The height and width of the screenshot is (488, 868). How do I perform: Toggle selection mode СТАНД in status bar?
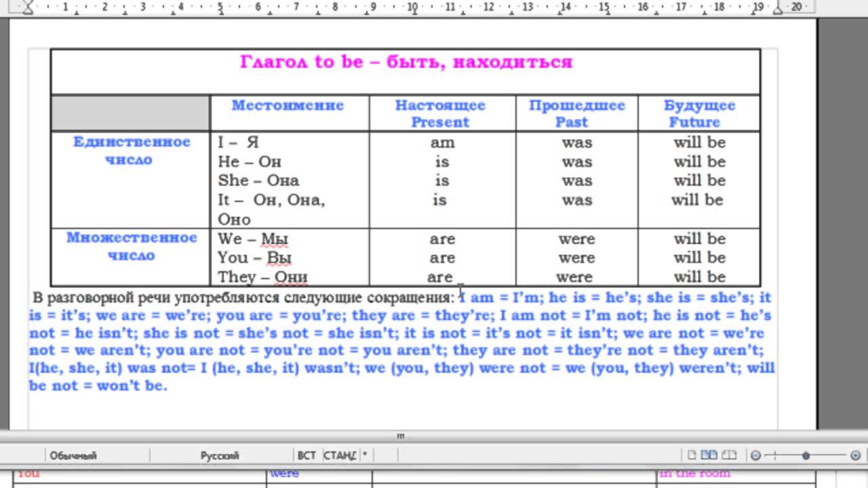[340, 455]
